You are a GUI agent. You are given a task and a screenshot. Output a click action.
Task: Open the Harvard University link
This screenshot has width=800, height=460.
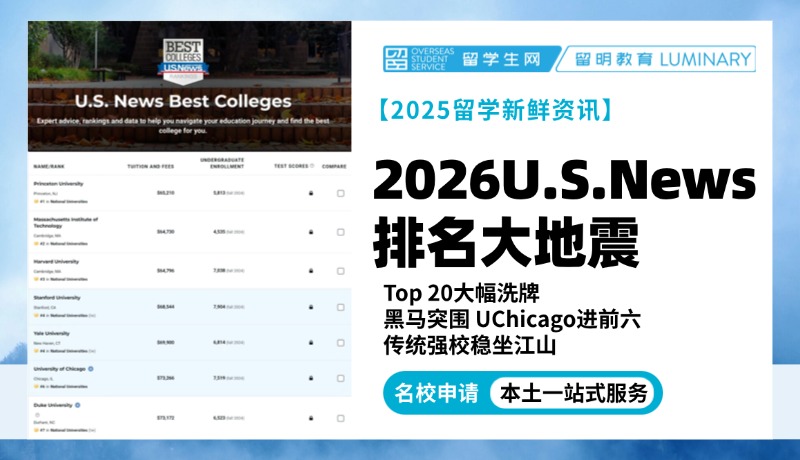56,262
